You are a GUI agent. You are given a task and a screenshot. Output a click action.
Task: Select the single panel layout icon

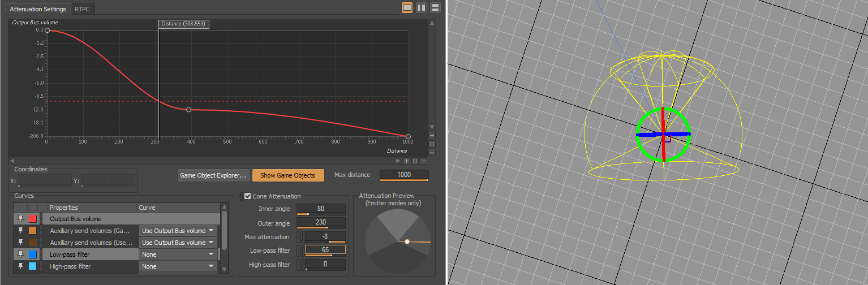[407, 7]
